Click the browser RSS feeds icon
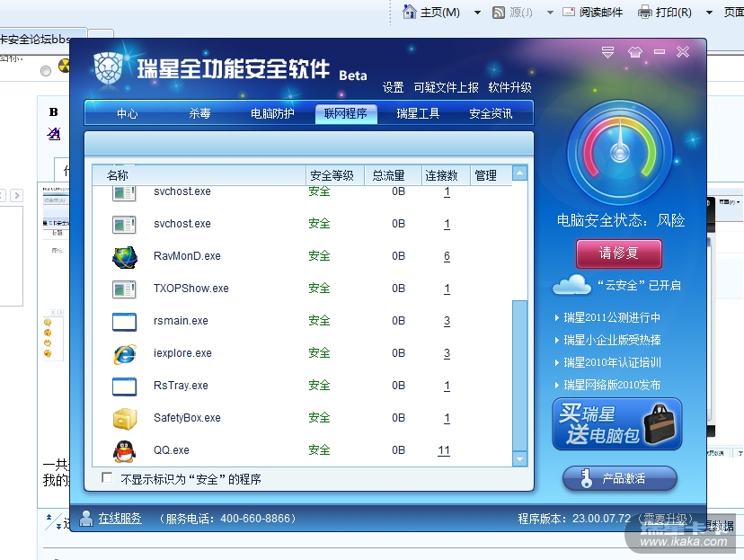This screenshot has width=744, height=560. [499, 13]
